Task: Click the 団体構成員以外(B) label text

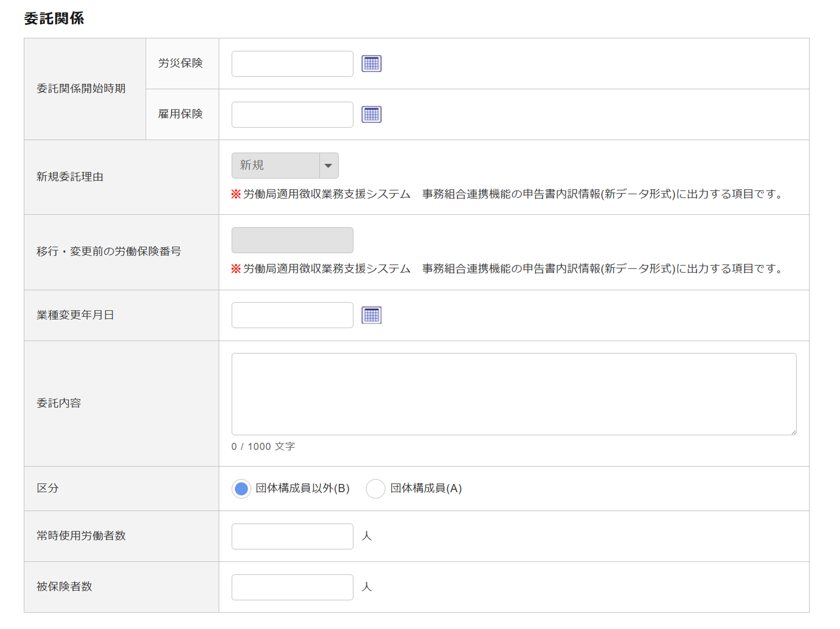Action: click(x=302, y=489)
